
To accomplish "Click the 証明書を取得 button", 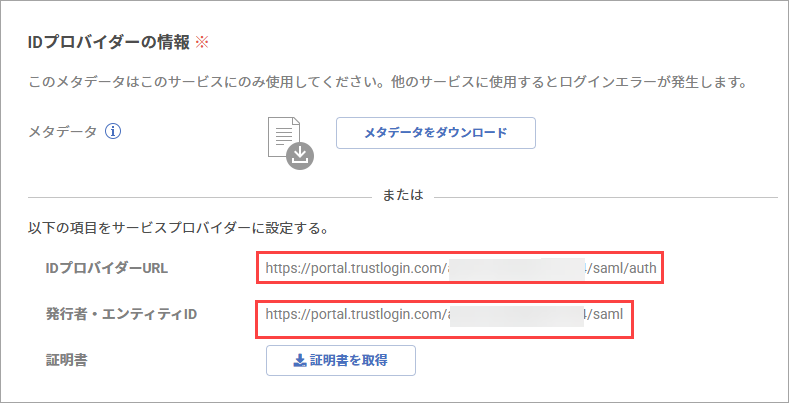I will coord(341,360).
